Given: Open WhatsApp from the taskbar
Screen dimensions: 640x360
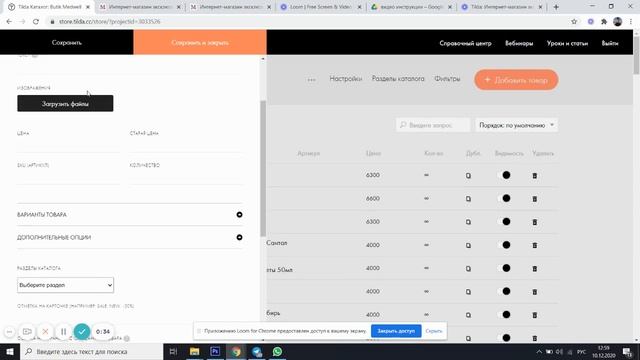Looking at the screenshot, I should (x=277, y=351).
